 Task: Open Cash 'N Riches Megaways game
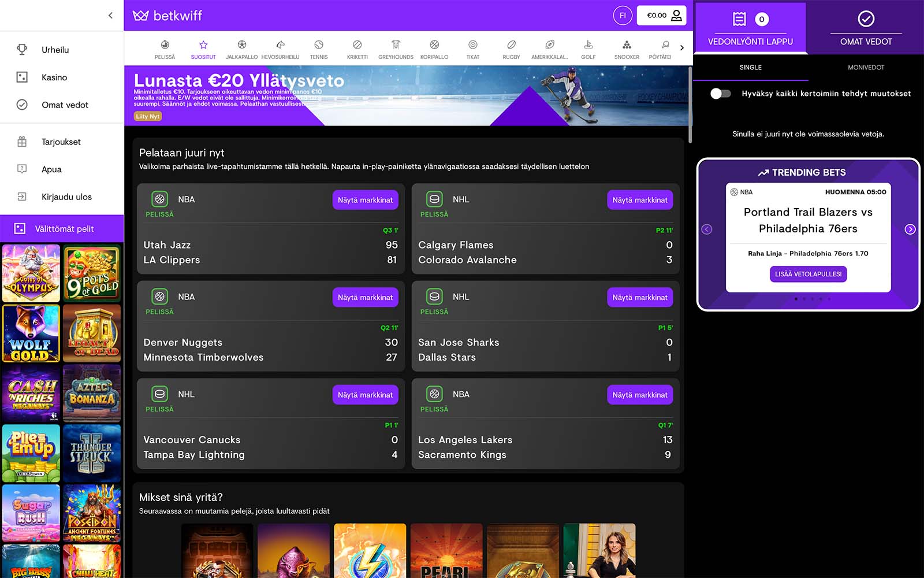(31, 394)
